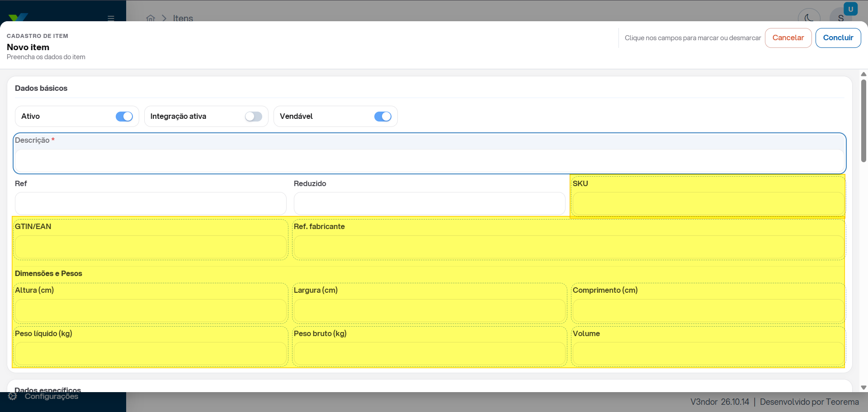Open the Itens breadcrumb link
This screenshot has width=868, height=412.
point(183,18)
